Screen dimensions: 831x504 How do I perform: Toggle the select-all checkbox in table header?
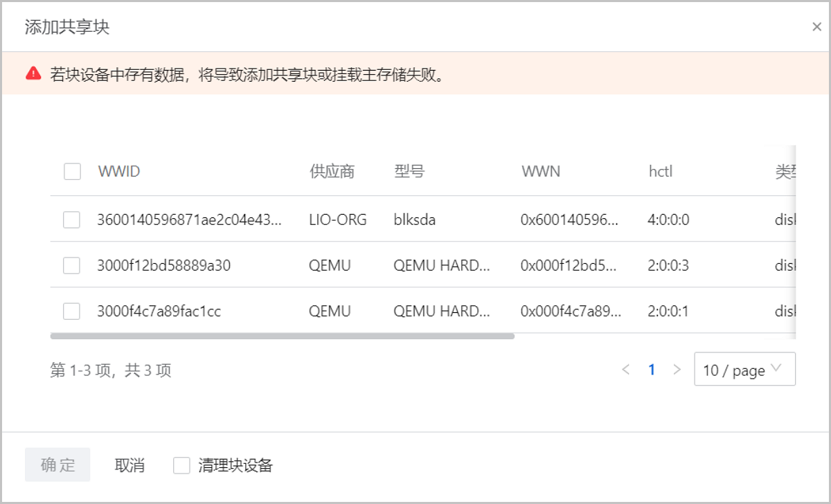[72, 172]
